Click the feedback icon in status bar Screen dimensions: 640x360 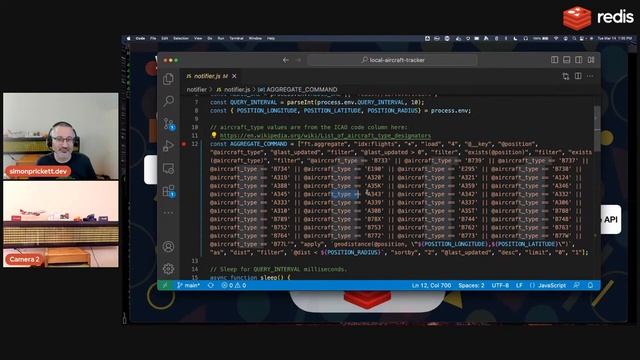pos(576,285)
